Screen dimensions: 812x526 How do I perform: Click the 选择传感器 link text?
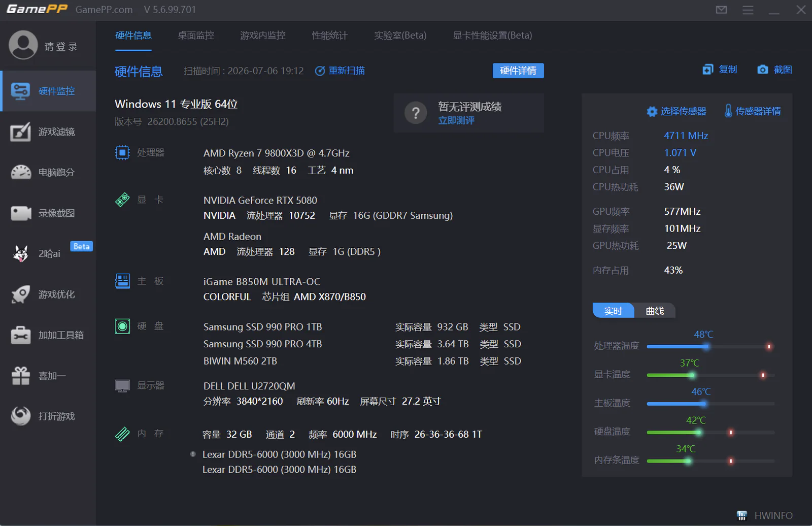click(684, 111)
